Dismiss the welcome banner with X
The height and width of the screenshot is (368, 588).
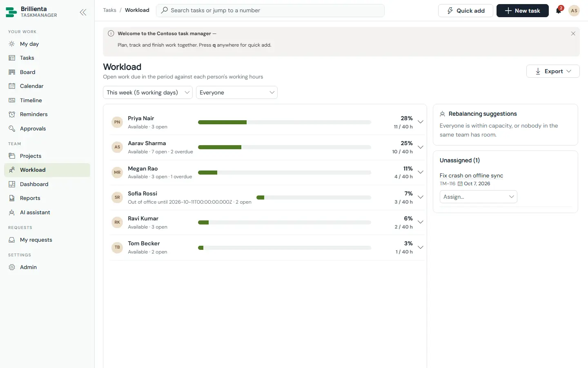pyautogui.click(x=573, y=34)
